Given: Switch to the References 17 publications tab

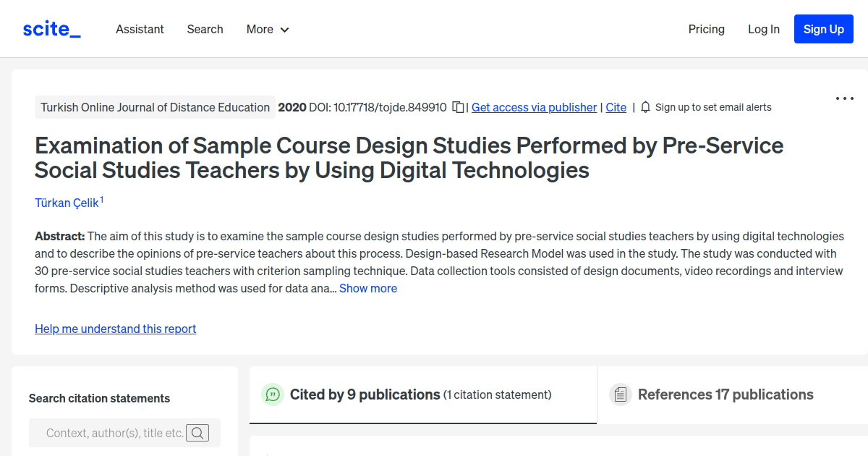Looking at the screenshot, I should [x=726, y=394].
